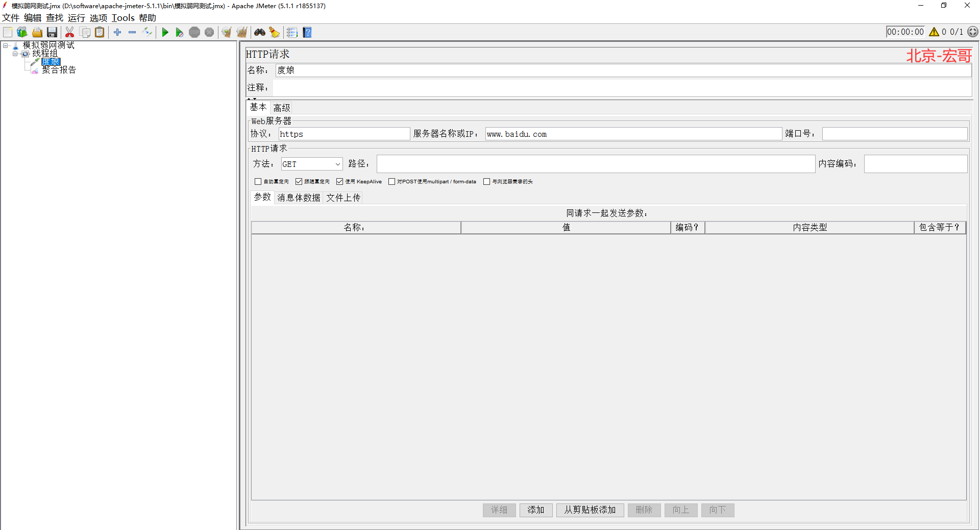This screenshot has height=530, width=980.
Task: Enable the 自动重定向 checkbox
Action: [x=258, y=181]
